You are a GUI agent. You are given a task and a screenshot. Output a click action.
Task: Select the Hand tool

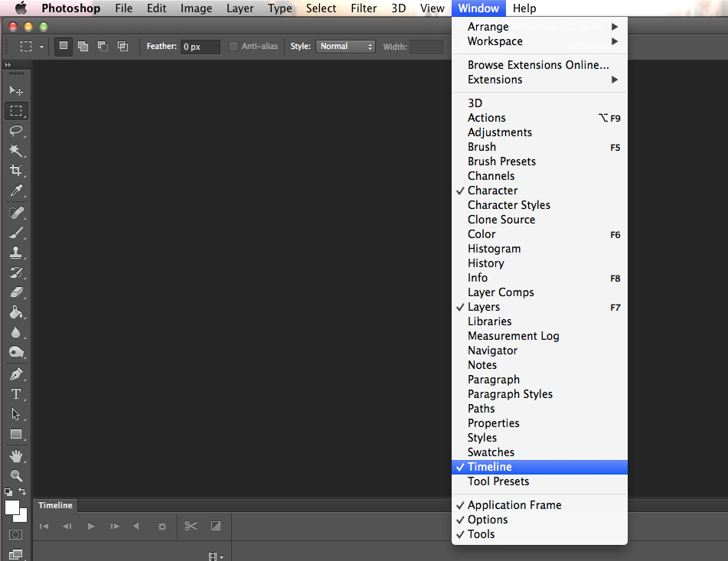click(16, 456)
